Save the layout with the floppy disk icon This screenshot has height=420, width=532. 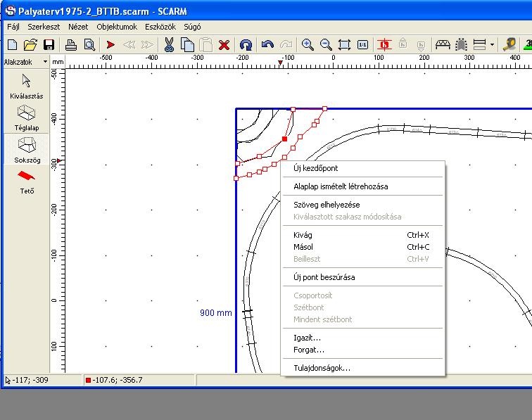click(49, 45)
